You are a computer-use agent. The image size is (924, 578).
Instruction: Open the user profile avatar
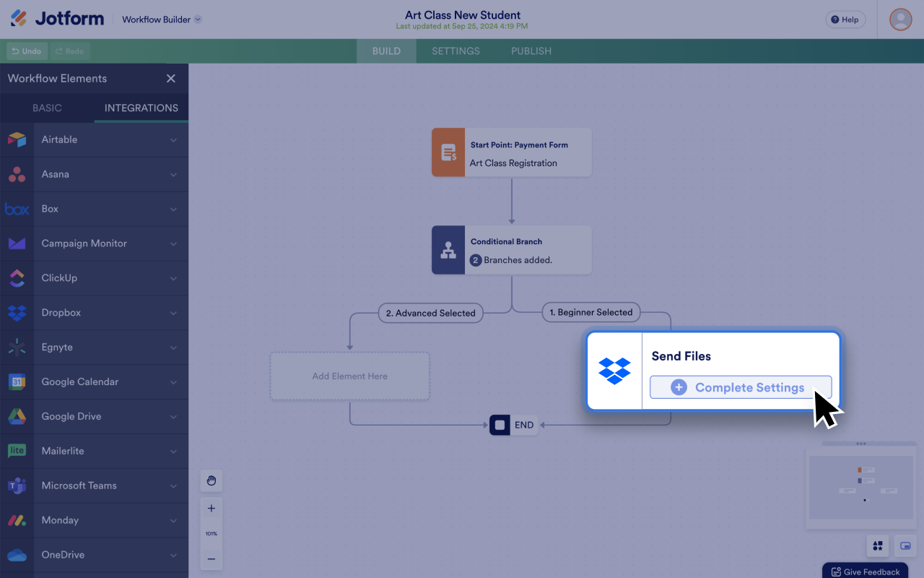[900, 20]
